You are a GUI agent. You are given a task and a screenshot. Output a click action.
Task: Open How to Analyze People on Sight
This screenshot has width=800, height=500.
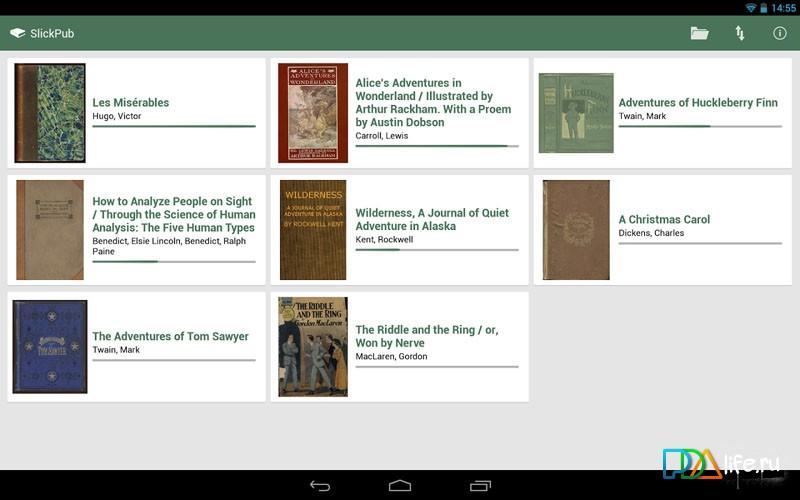(x=173, y=214)
